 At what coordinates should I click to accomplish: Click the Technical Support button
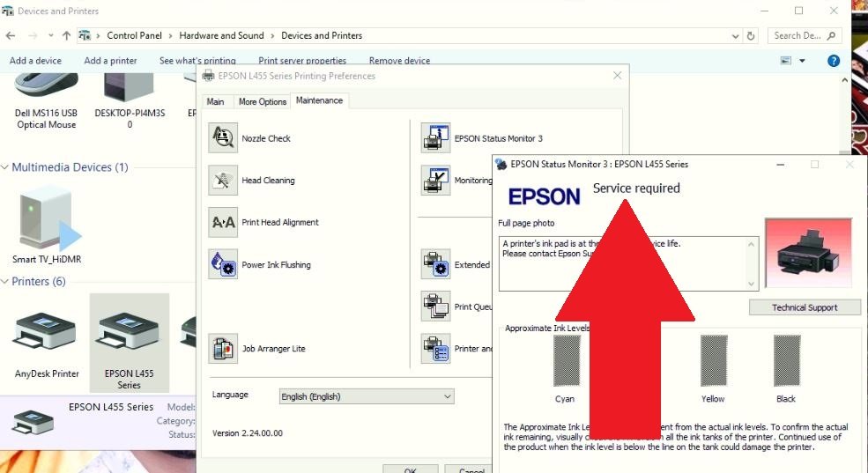(x=805, y=307)
